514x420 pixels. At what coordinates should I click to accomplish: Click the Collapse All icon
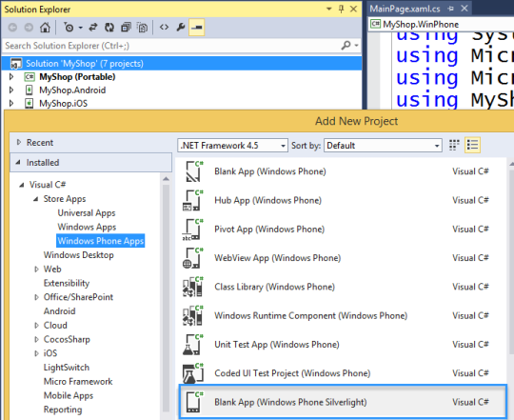pos(126,28)
